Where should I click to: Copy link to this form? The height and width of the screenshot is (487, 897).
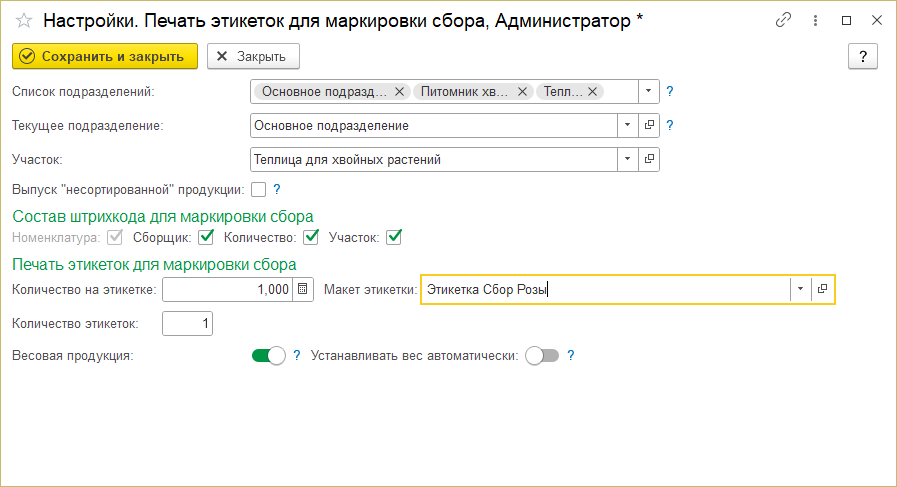point(783,20)
